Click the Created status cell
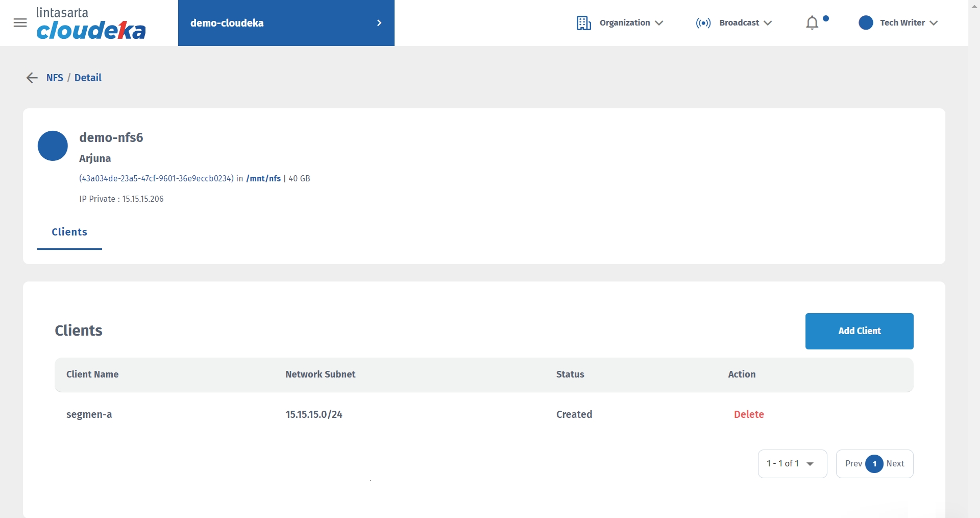The image size is (980, 518). coord(574,414)
